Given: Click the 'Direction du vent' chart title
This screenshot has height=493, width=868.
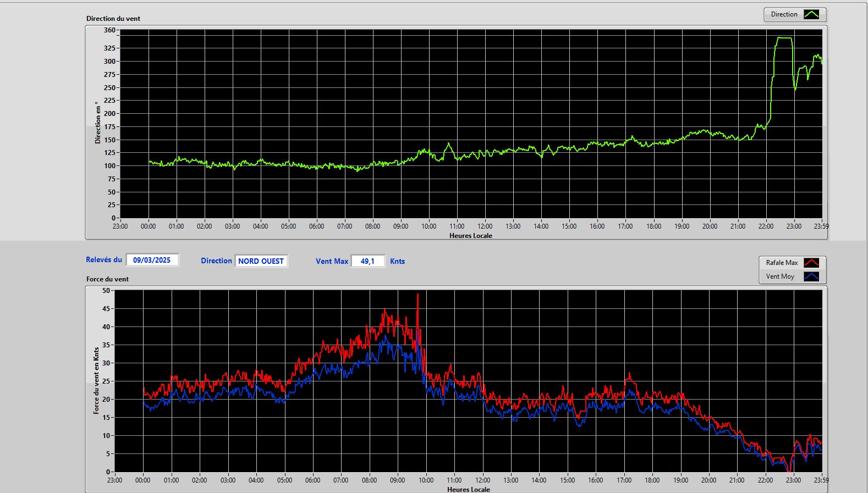Looking at the screenshot, I should point(113,18).
